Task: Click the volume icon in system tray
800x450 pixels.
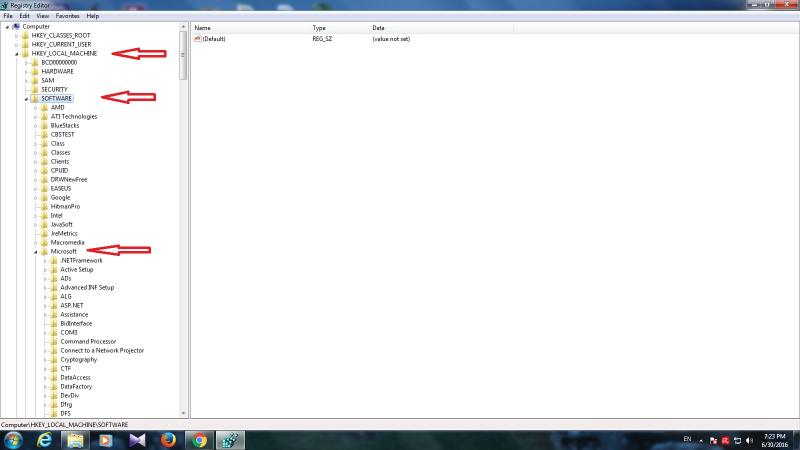Action: click(x=749, y=441)
